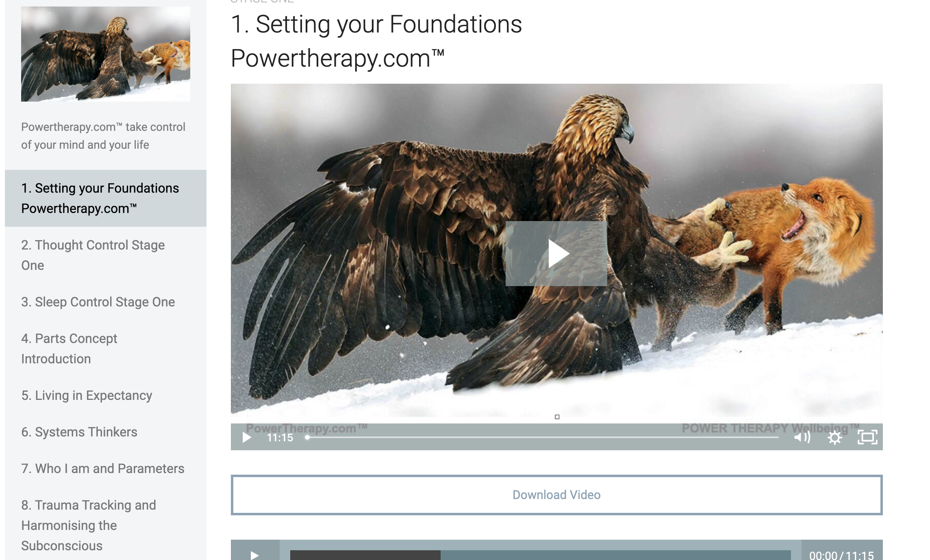Click the video progress seek bar
Image resolution: width=930 pixels, height=560 pixels.
542,437
